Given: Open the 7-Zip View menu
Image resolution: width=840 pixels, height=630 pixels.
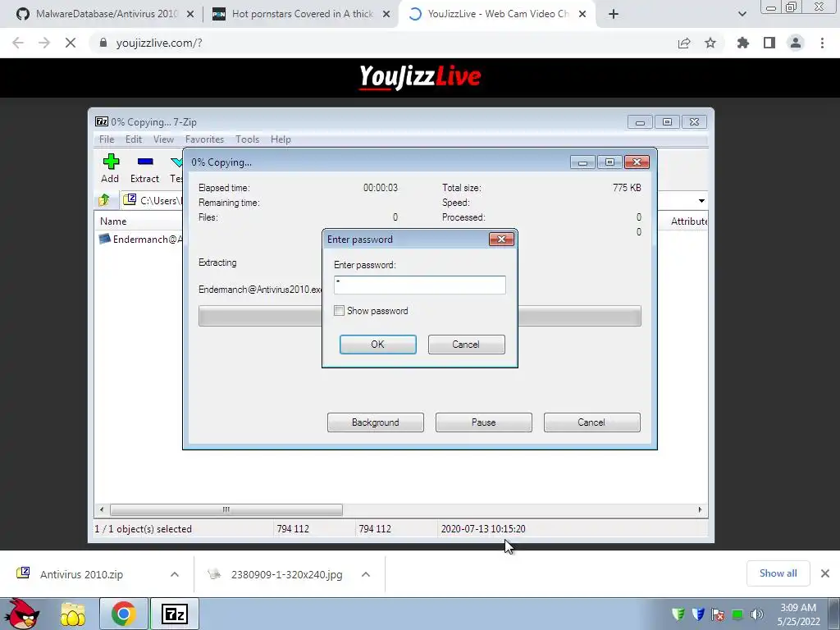Looking at the screenshot, I should pos(163,139).
